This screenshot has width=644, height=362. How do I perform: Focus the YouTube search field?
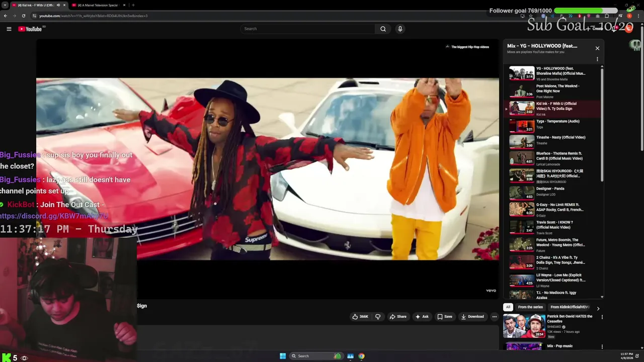click(308, 29)
